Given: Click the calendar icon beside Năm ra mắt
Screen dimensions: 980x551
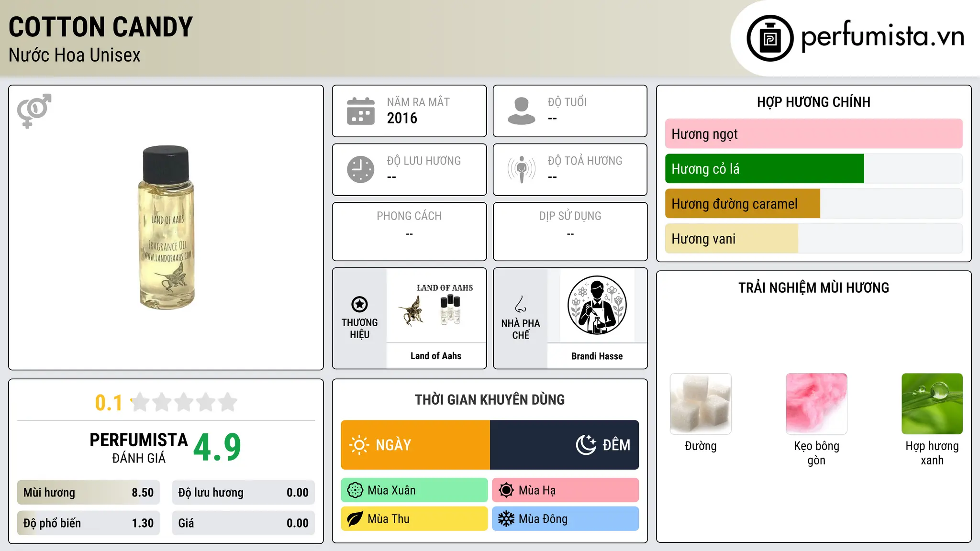Looking at the screenshot, I should (361, 111).
